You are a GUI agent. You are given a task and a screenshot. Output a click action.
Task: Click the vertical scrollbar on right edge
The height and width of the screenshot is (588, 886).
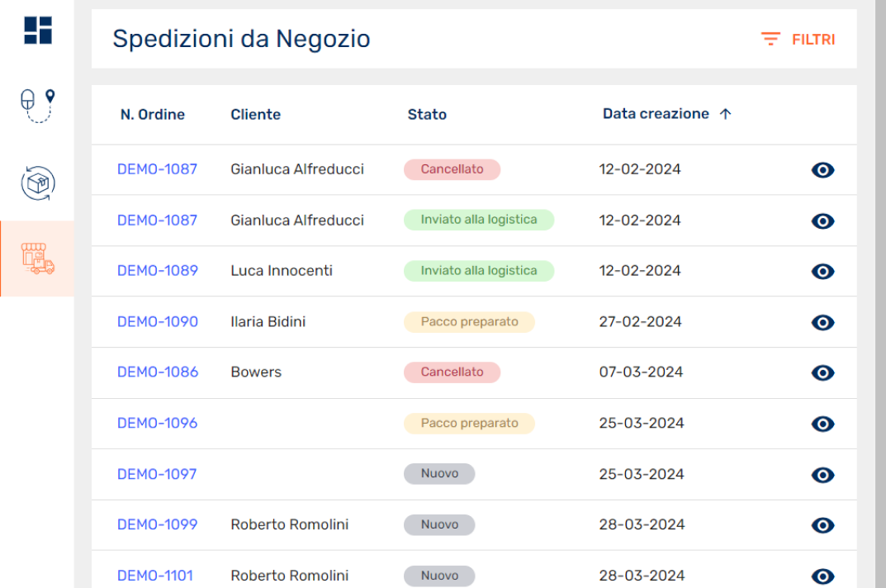pyautogui.click(x=880, y=294)
